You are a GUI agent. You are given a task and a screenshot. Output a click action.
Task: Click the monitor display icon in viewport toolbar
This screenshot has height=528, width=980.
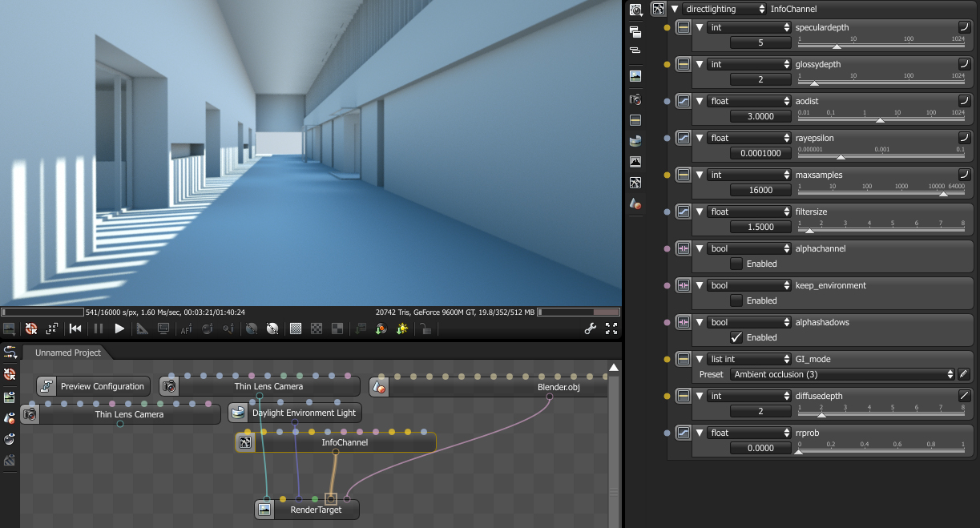[x=163, y=328]
